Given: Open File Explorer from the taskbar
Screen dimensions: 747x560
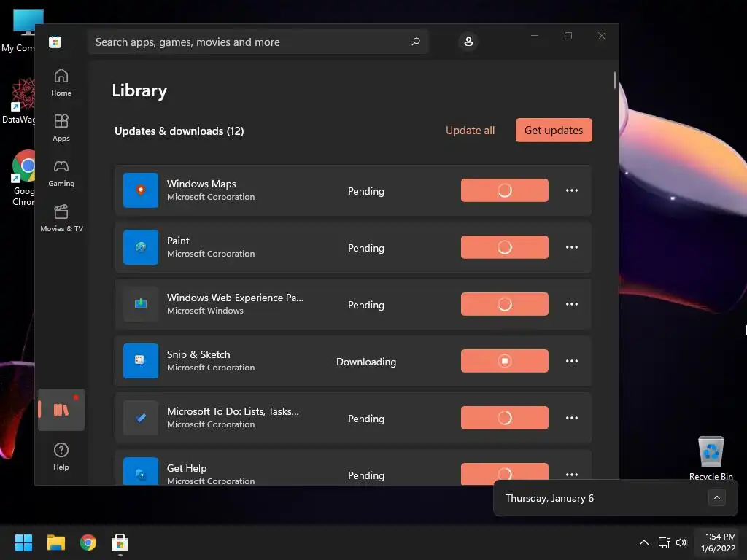Looking at the screenshot, I should (x=55, y=542).
